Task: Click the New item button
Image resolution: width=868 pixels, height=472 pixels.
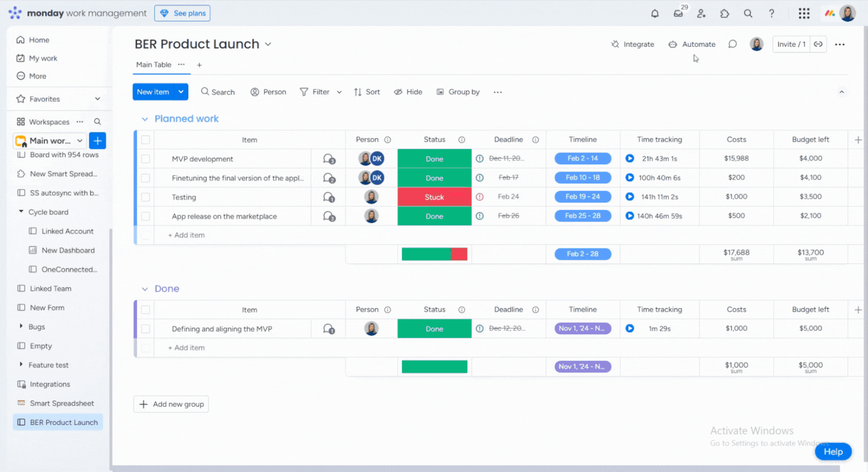Action: coord(153,92)
